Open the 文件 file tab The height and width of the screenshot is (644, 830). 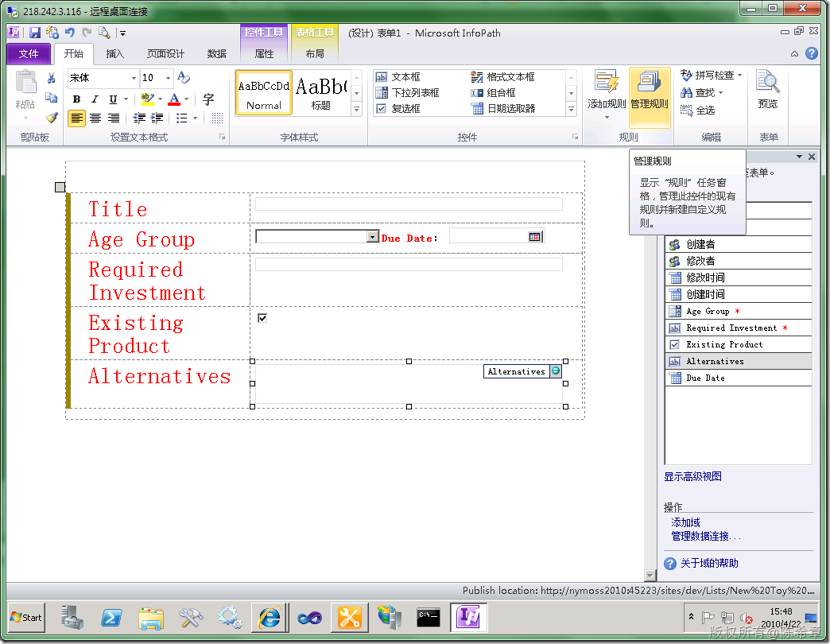click(29, 53)
